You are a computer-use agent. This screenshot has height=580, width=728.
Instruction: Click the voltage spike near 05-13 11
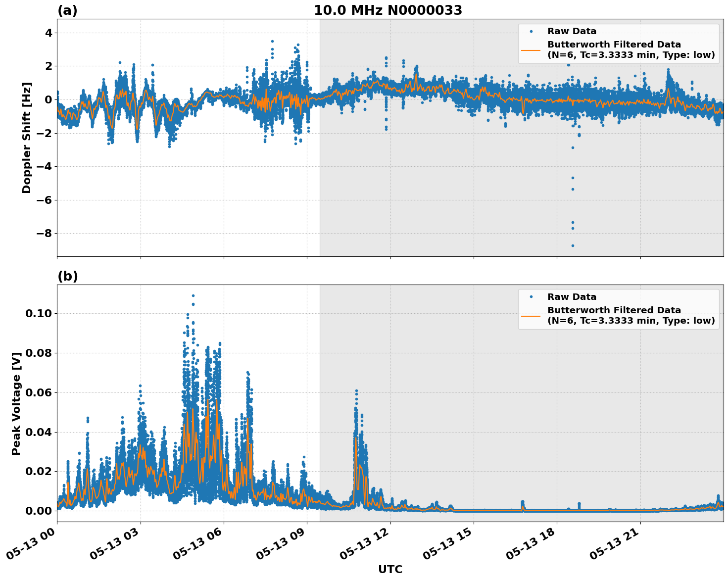[x=356, y=391]
